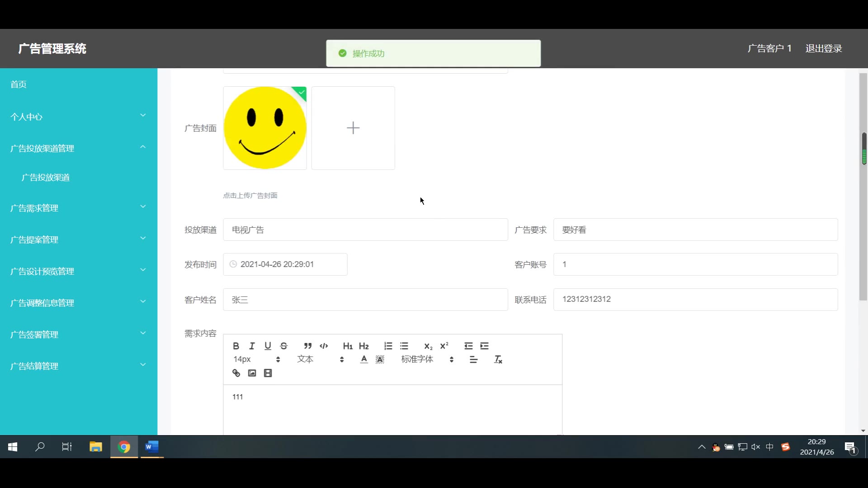Apply strikethrough formatting
The width and height of the screenshot is (868, 488).
coord(284,346)
